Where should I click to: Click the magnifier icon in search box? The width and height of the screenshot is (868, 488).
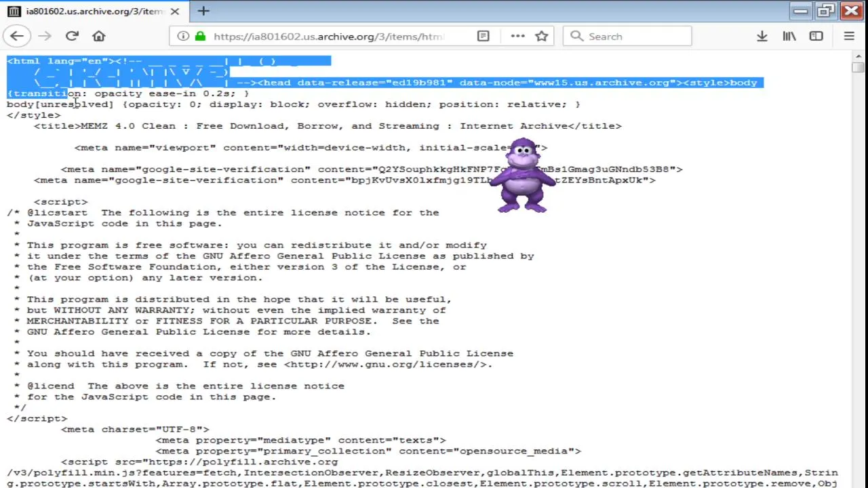click(x=576, y=36)
